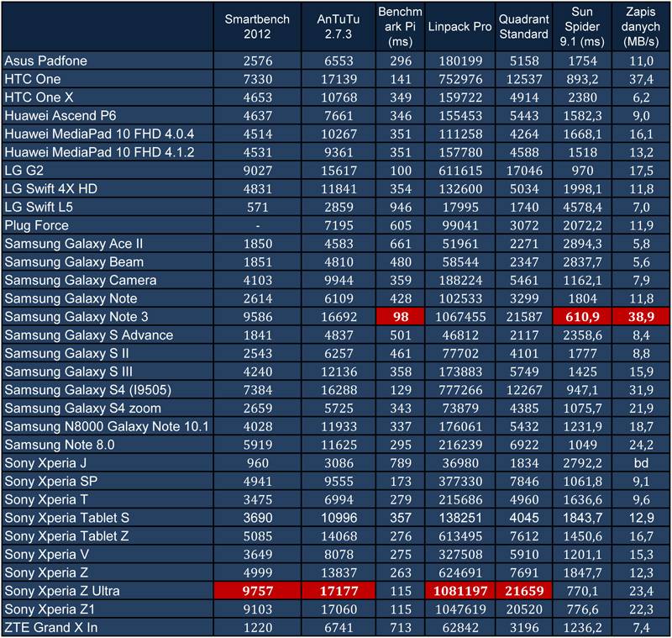This screenshot has height=638, width=672.
Task: Click LG G2 Quadrant value 17046
Action: [x=524, y=171]
